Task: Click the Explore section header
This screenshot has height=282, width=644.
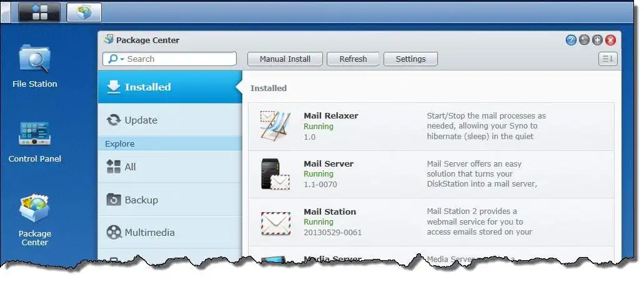Action: click(170, 143)
